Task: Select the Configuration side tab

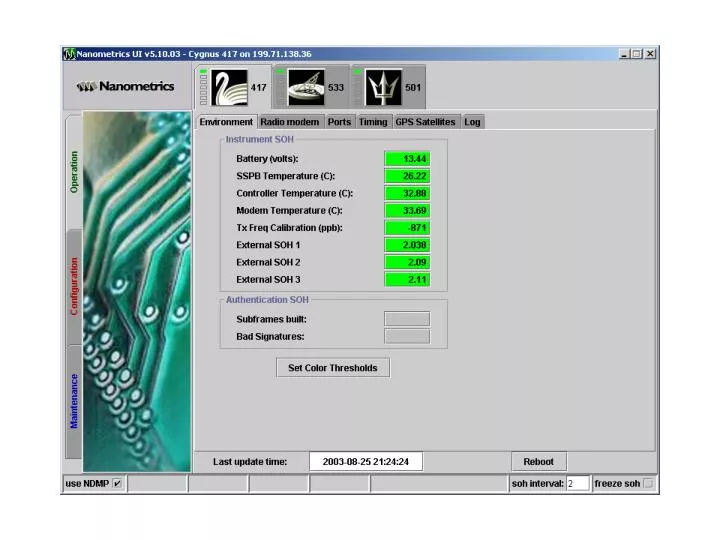Action: 74,287
